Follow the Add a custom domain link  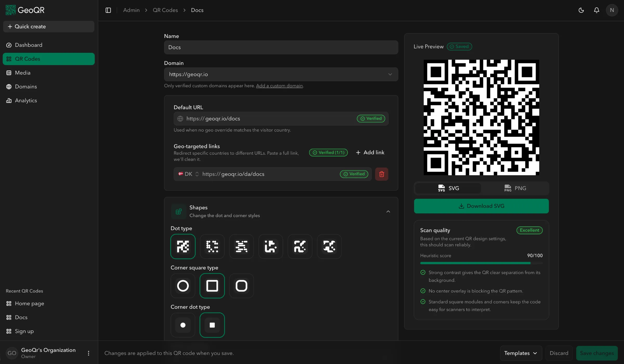(279, 86)
